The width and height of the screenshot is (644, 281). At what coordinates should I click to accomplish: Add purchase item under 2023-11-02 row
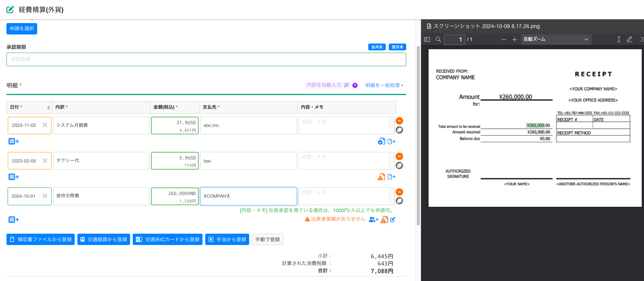coord(14,141)
